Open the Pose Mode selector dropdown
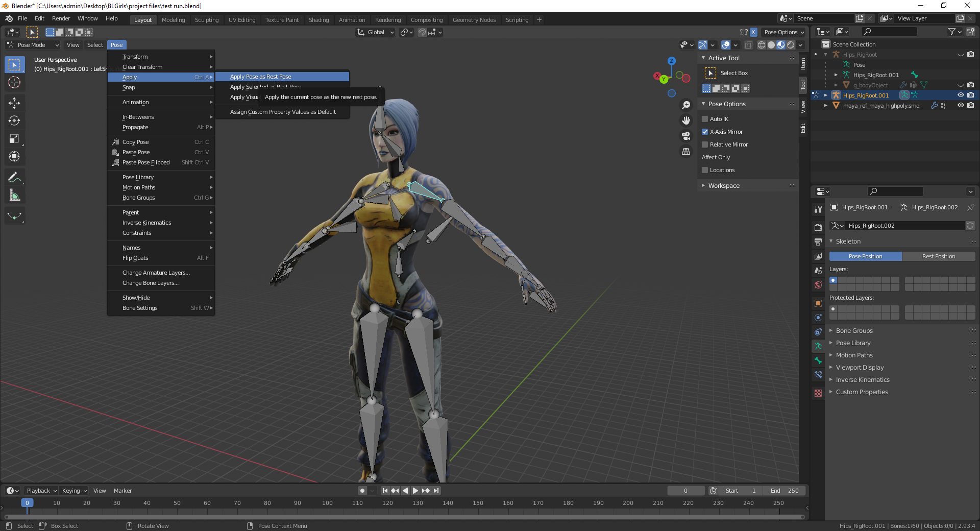The height and width of the screenshot is (531, 980). (x=33, y=45)
